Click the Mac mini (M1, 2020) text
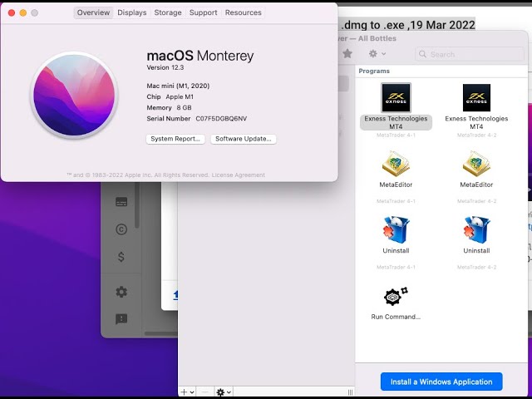 [178, 86]
